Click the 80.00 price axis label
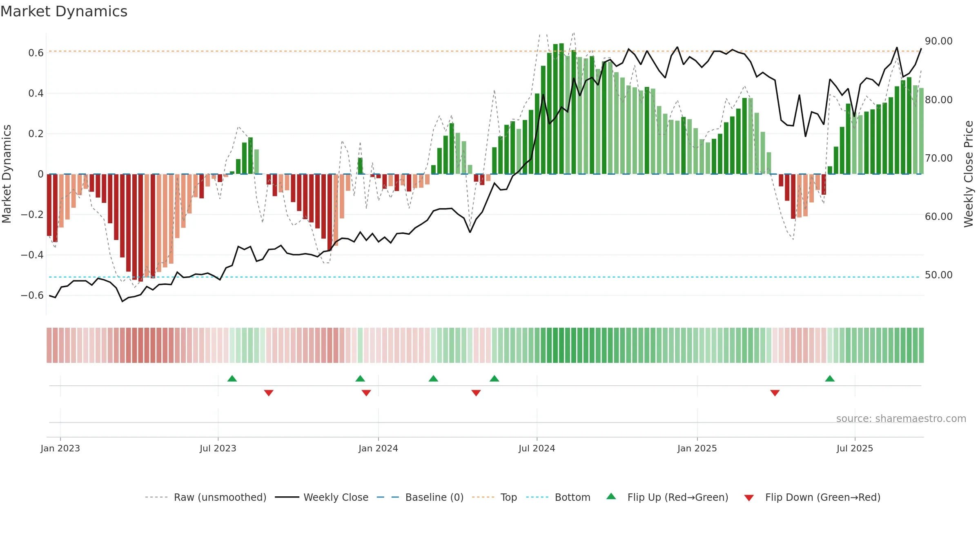The height and width of the screenshot is (551, 980). [939, 100]
